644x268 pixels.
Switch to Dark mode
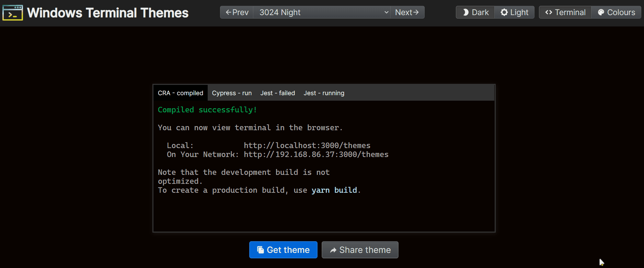click(475, 12)
